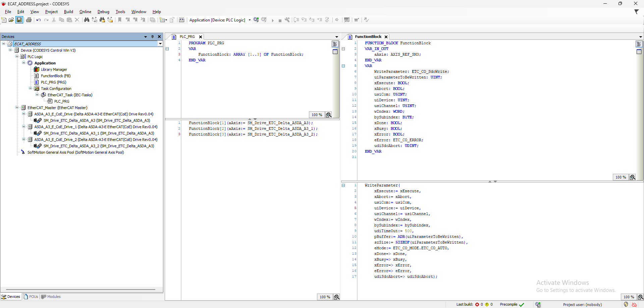The height and width of the screenshot is (308, 644).
Task: Pin the Devices panel
Action: (x=153, y=37)
